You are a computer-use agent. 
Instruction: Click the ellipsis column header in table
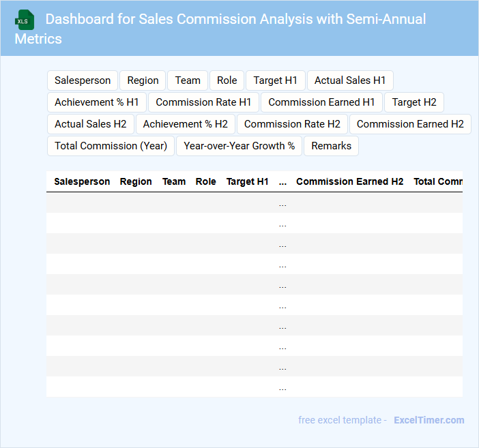tap(282, 181)
